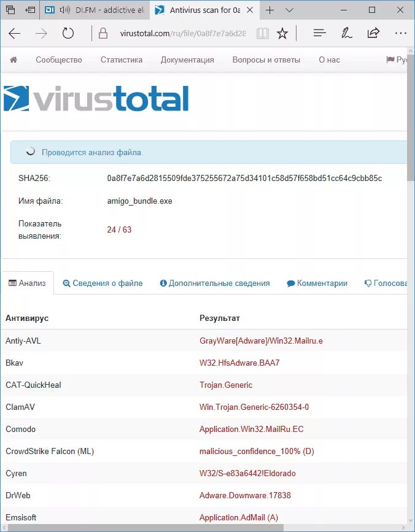Open the О нас page
Screen dimensions: 415x532
(x=329, y=60)
